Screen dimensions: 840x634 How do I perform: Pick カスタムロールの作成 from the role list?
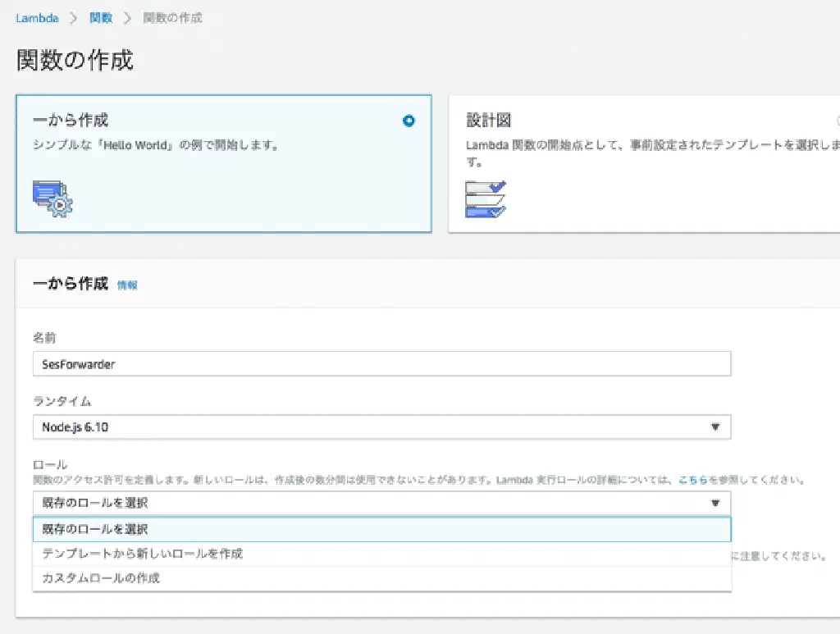click(x=101, y=578)
